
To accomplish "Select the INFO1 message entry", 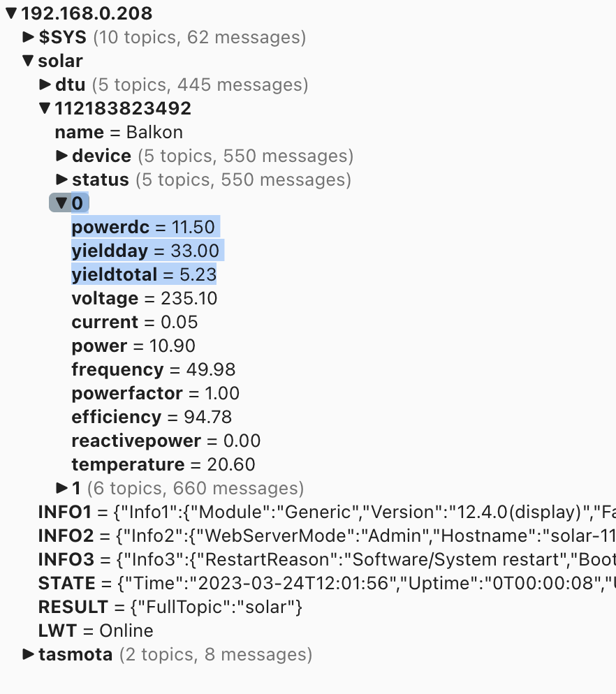I will tap(210, 512).
